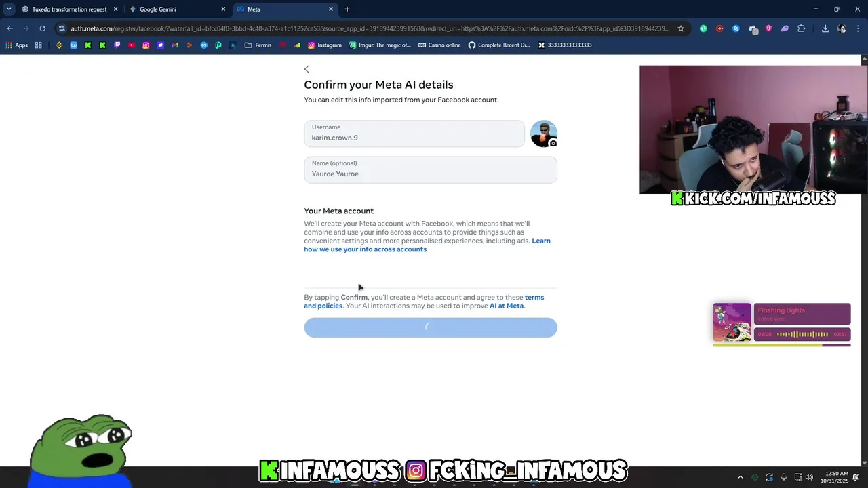Open the tab search dropdown arrow
The width and height of the screenshot is (868, 488).
(9, 9)
